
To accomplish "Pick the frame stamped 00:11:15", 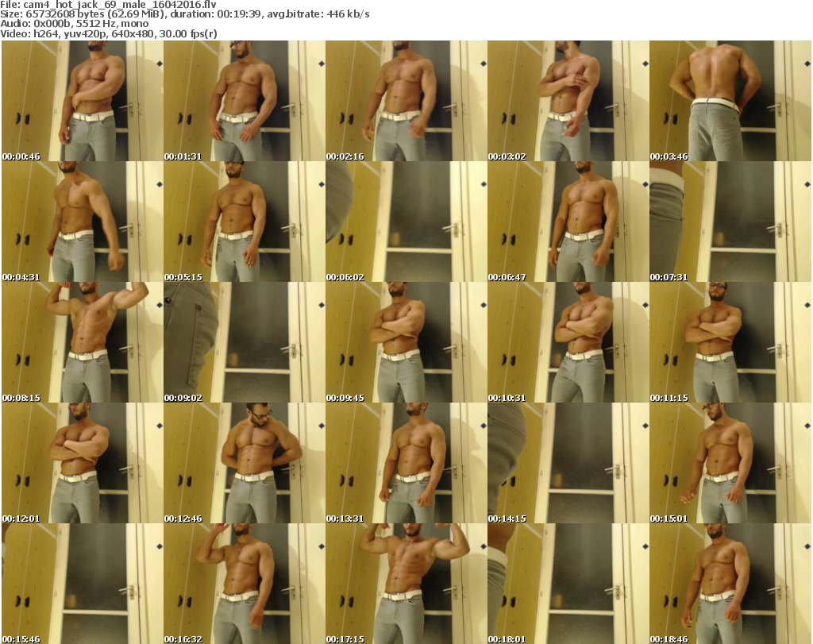I will coord(730,343).
